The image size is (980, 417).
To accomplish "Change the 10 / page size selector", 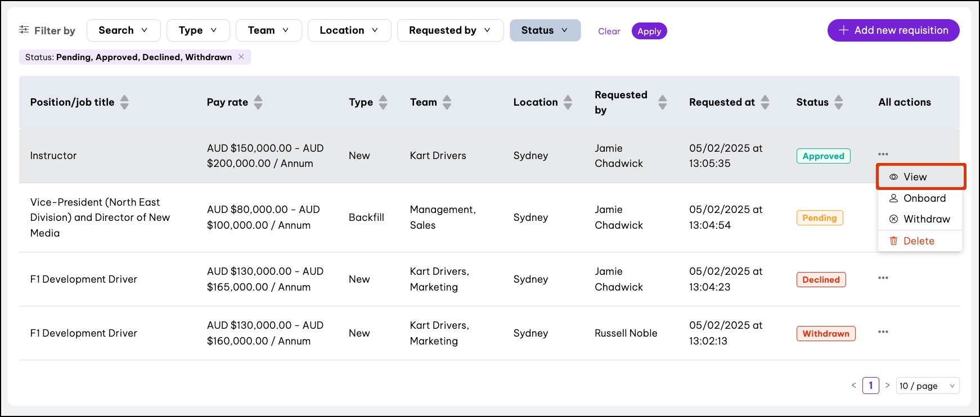I will pyautogui.click(x=927, y=386).
